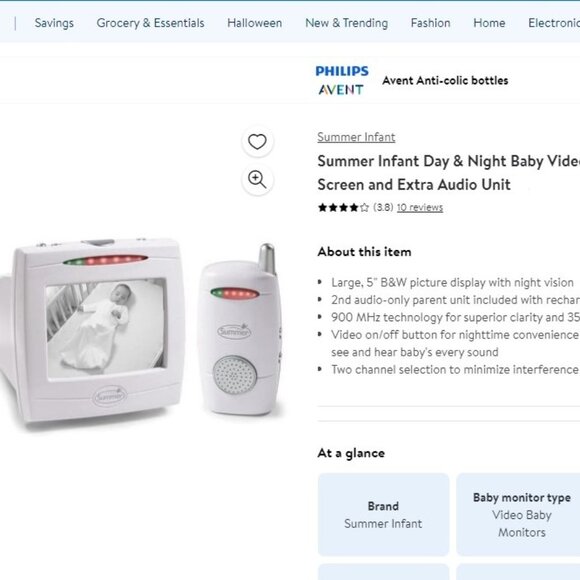Select the Brand Summer Infant card

(x=383, y=514)
